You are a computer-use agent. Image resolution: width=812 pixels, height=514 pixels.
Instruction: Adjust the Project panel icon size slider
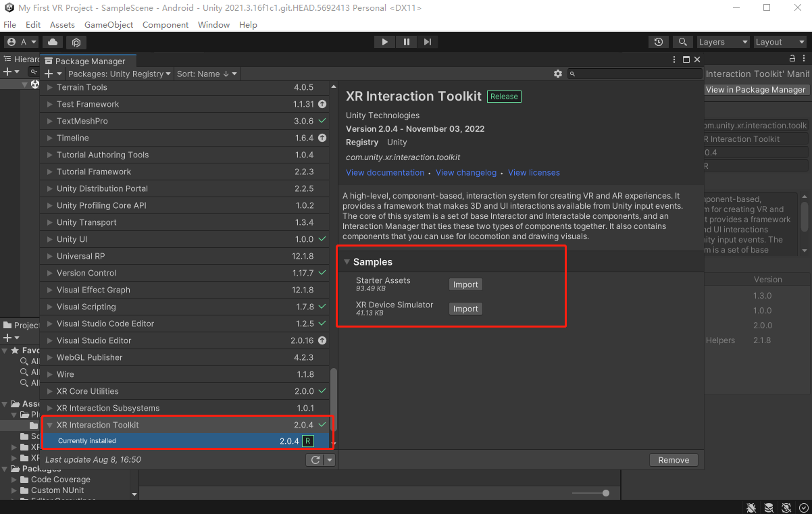click(605, 493)
